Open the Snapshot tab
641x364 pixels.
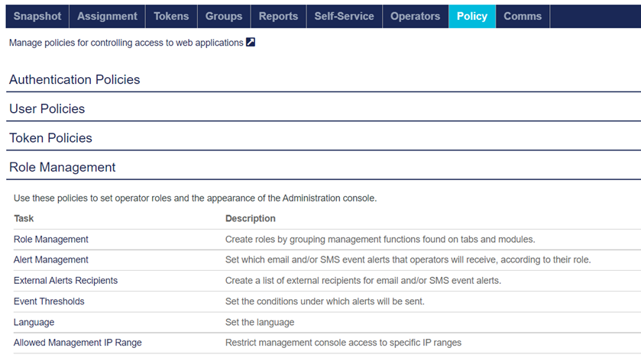point(37,16)
